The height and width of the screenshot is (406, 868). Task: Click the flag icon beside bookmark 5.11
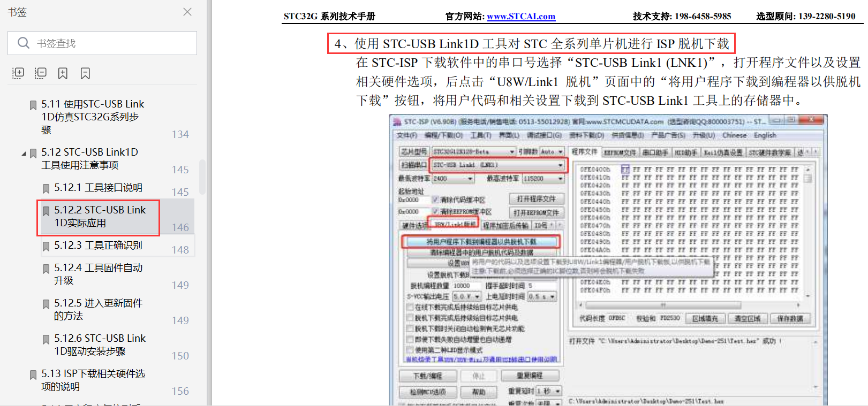pos(33,105)
